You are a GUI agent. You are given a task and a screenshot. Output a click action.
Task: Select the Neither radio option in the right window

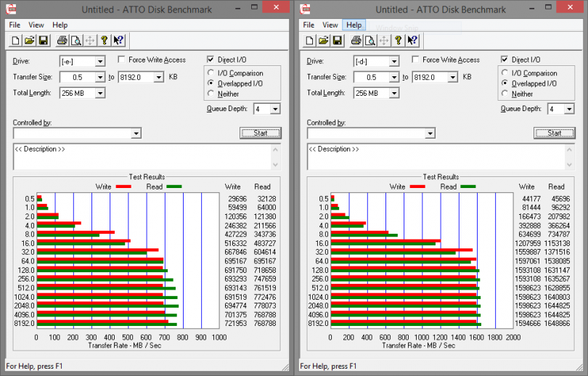[x=505, y=94]
